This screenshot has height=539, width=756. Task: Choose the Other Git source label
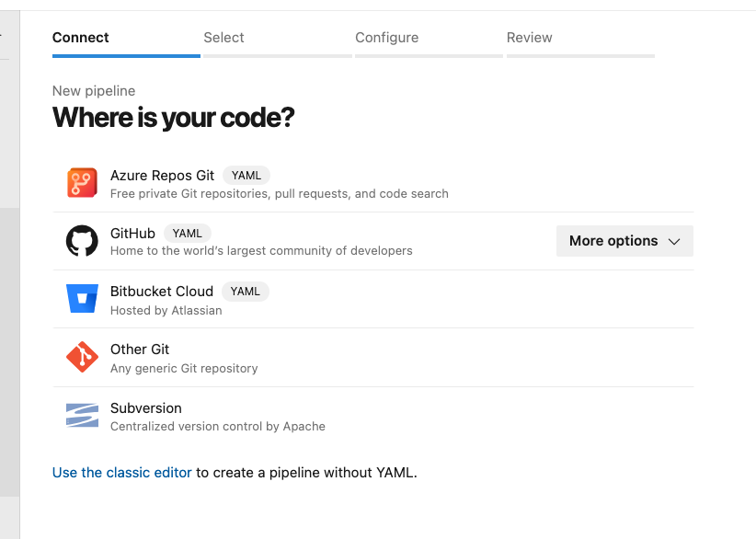pyautogui.click(x=140, y=349)
